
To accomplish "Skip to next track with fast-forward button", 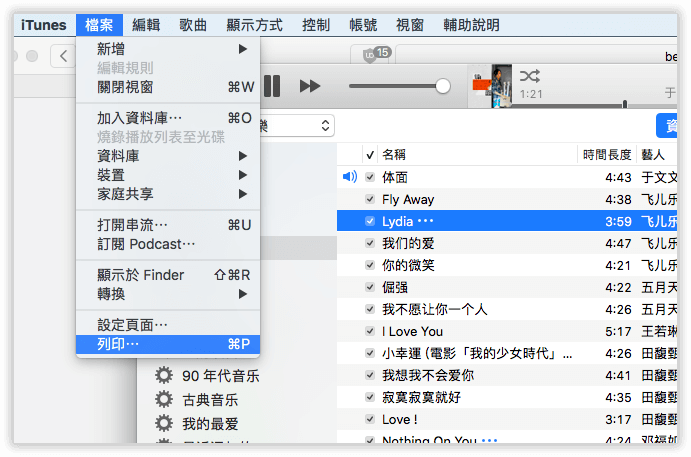I will [310, 86].
